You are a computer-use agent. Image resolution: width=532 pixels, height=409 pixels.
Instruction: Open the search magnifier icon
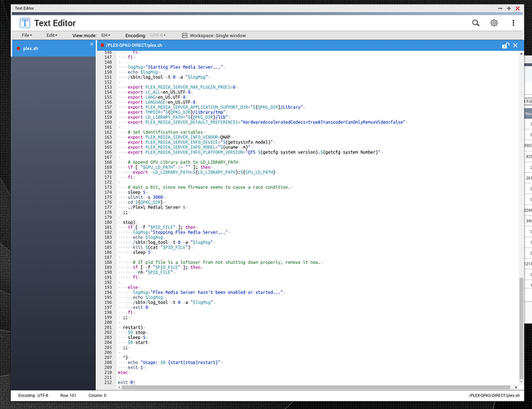pyautogui.click(x=476, y=23)
